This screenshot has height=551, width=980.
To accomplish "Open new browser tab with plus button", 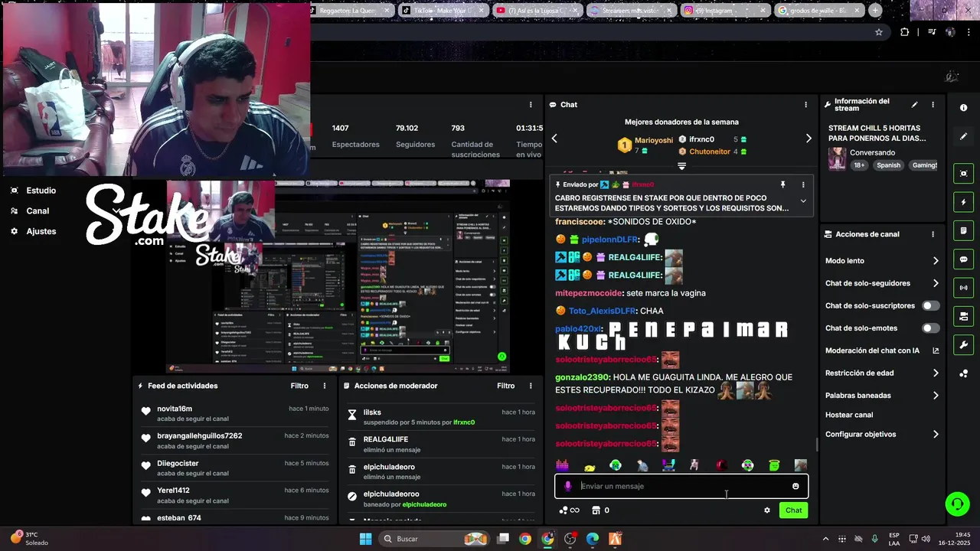I will (x=875, y=10).
